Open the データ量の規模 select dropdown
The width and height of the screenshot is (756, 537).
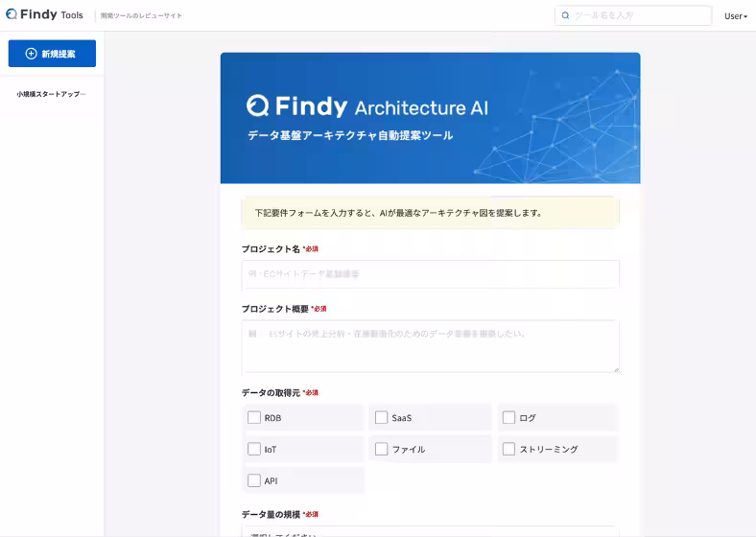pyautogui.click(x=430, y=532)
